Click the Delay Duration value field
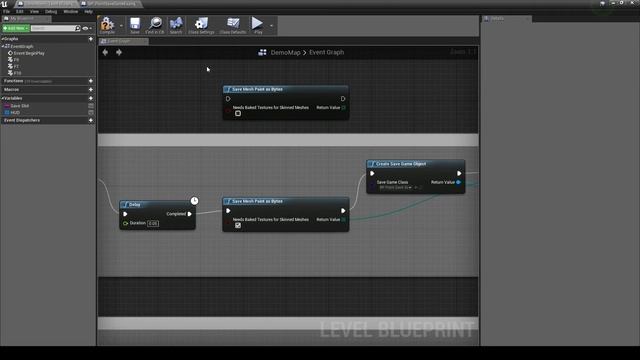This screenshot has width=640, height=360. click(153, 223)
